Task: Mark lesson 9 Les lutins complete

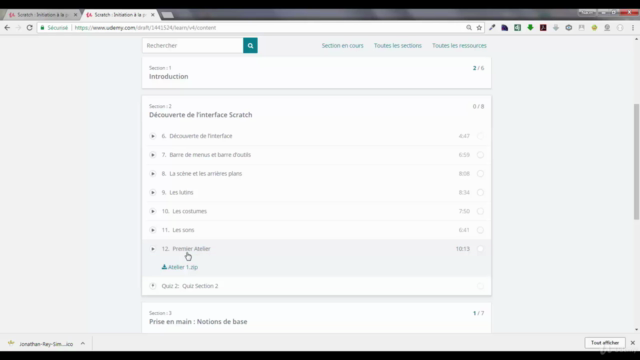Action: 480,192
